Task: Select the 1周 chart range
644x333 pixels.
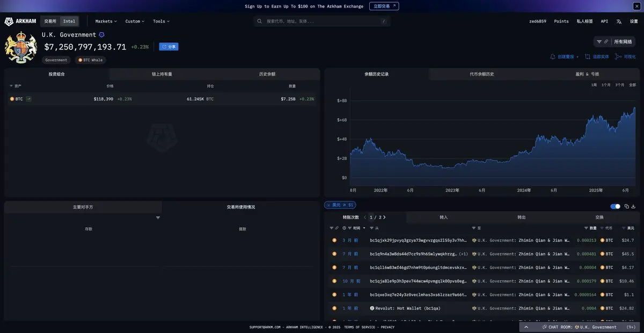Action: click(x=594, y=85)
